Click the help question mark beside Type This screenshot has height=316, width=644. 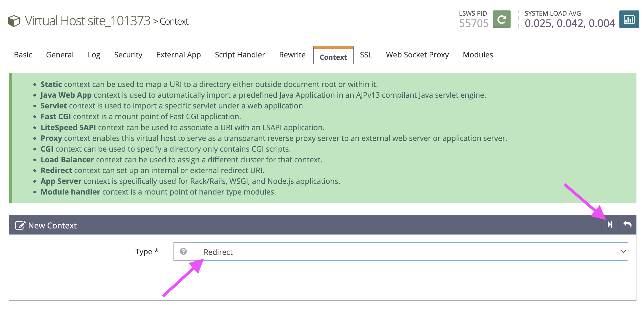183,251
